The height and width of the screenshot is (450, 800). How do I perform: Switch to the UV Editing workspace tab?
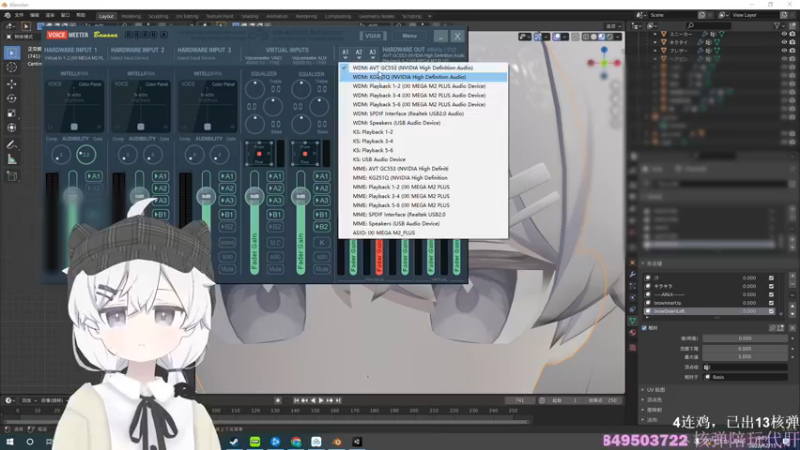(187, 16)
